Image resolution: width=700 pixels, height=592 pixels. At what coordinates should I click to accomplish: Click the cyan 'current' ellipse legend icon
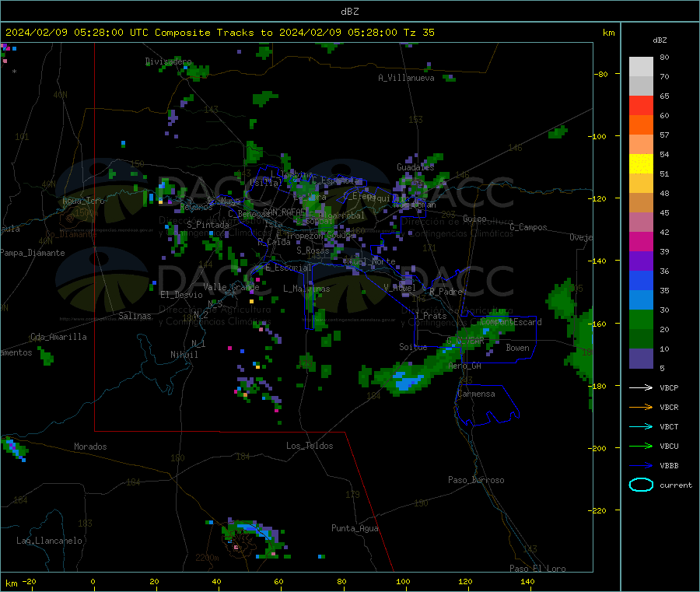(641, 485)
